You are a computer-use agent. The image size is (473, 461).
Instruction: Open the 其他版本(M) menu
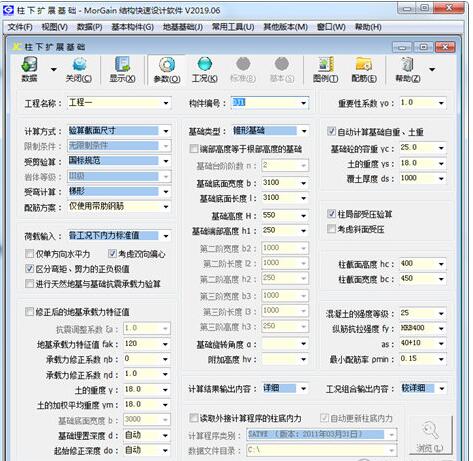[x=285, y=27]
